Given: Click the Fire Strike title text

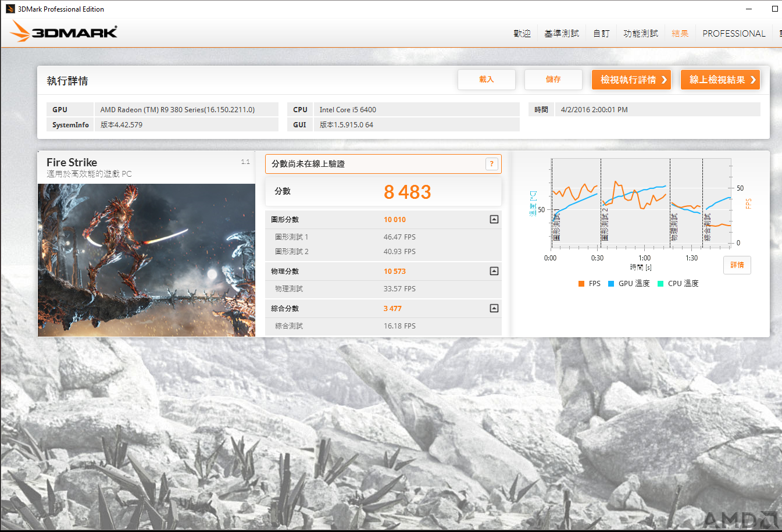Looking at the screenshot, I should [x=72, y=162].
